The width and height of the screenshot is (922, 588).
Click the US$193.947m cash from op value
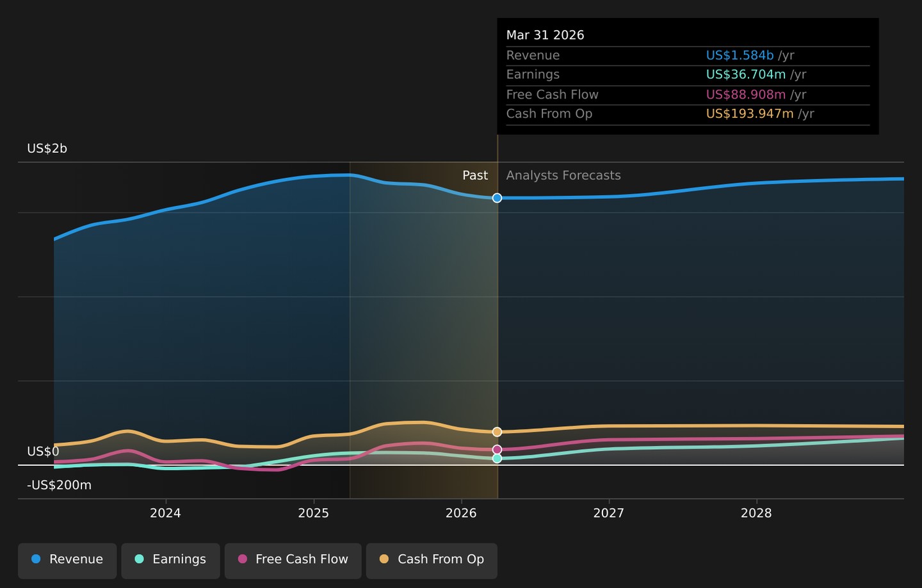pos(750,114)
